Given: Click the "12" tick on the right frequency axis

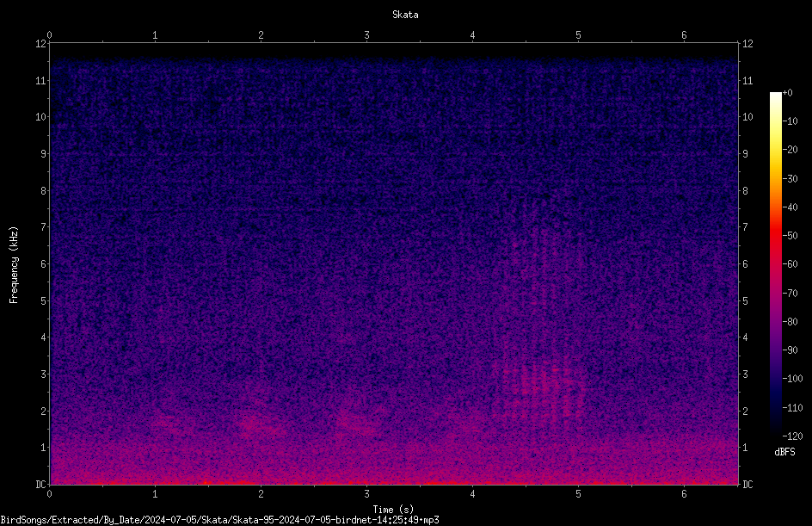Looking at the screenshot, I should (x=747, y=44).
